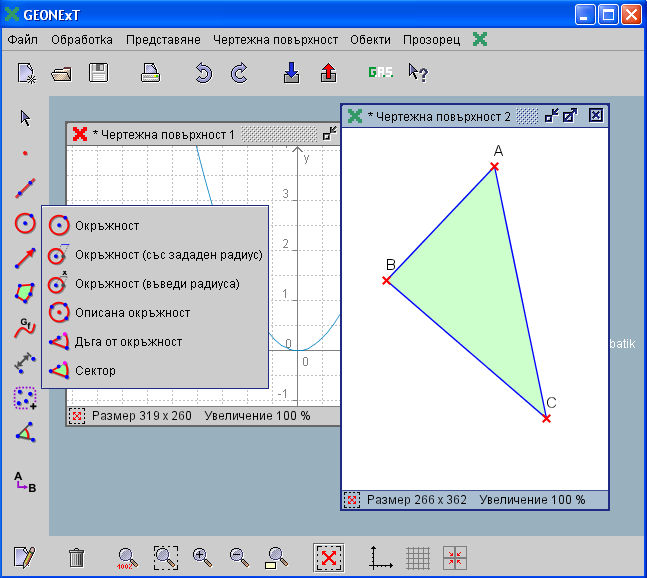Click the green X menu bar icon
647x578 pixels.
tap(480, 39)
